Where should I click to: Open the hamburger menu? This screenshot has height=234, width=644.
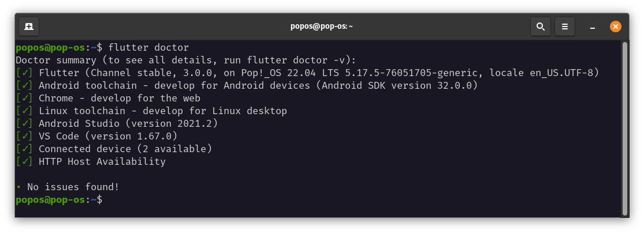[565, 27]
